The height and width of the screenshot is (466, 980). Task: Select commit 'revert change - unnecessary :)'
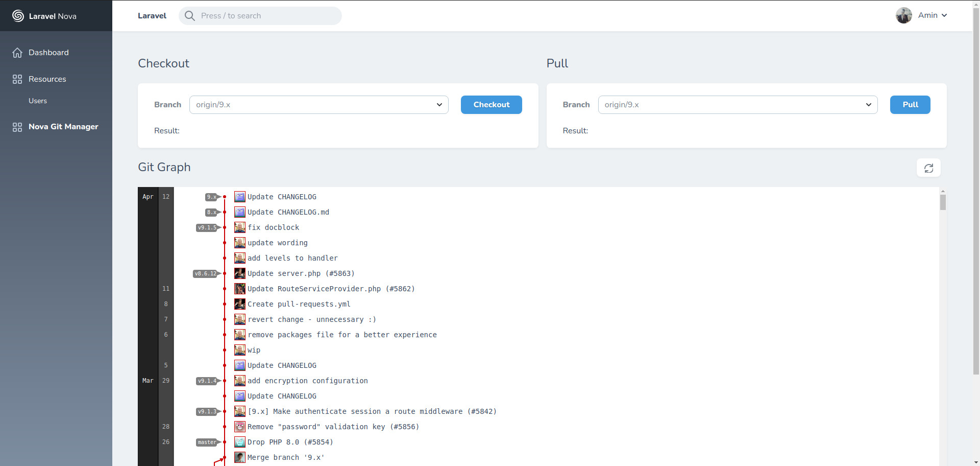[312, 319]
